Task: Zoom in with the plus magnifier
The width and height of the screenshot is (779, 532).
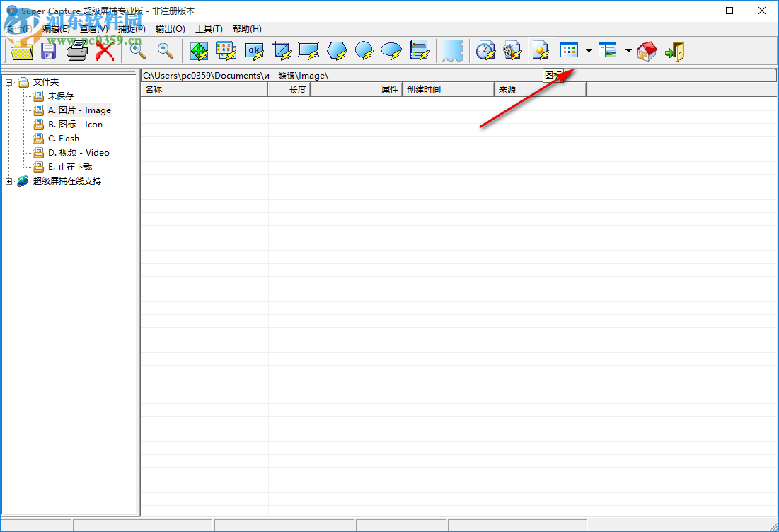Action: click(138, 51)
